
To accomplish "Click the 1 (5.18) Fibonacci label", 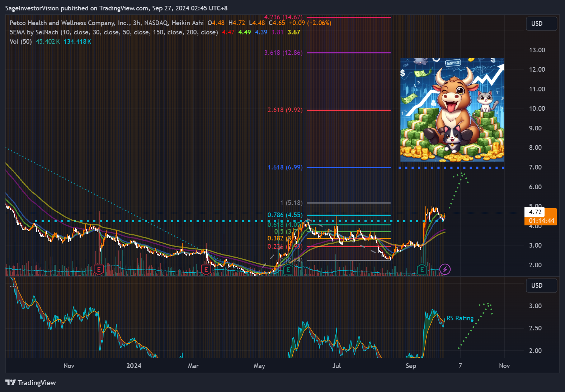I will coord(291,203).
